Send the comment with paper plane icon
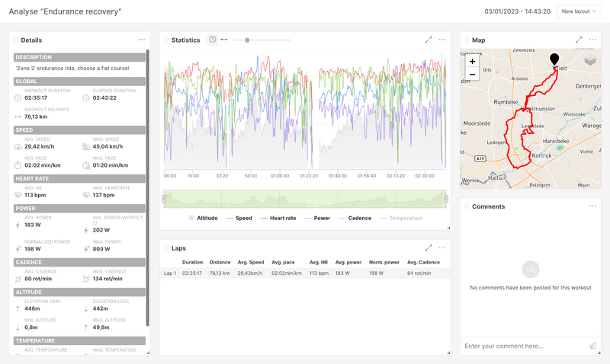 coord(592,346)
